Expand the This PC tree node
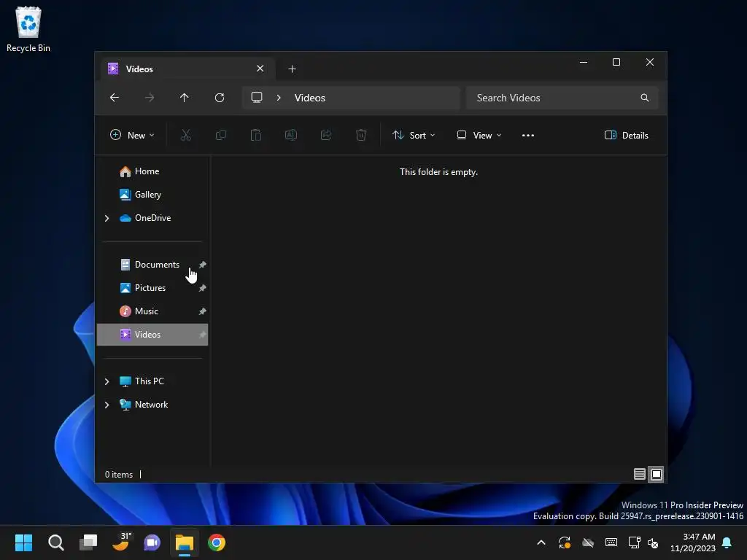The width and height of the screenshot is (747, 560). click(x=107, y=381)
